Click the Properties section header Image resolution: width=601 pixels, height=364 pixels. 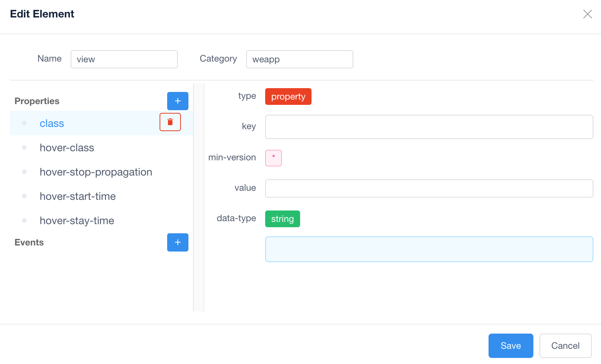[x=37, y=101]
